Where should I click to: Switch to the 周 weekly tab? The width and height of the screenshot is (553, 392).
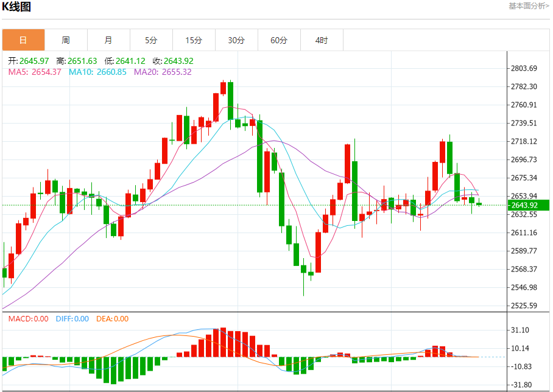(x=66, y=40)
